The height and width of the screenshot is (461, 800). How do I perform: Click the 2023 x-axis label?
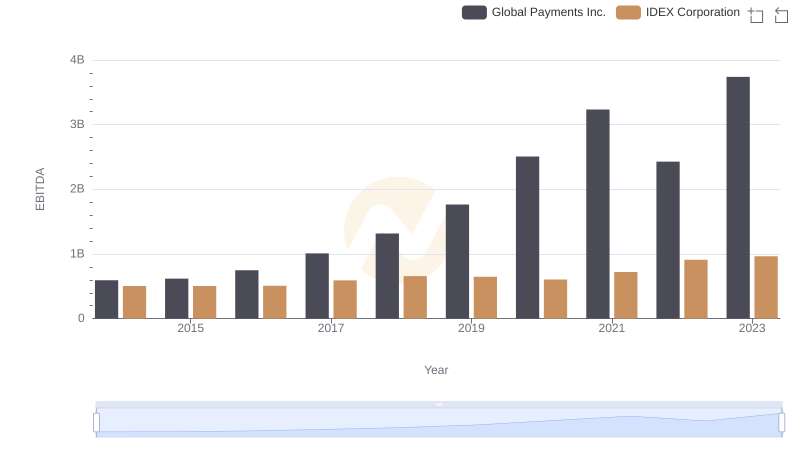(x=752, y=328)
